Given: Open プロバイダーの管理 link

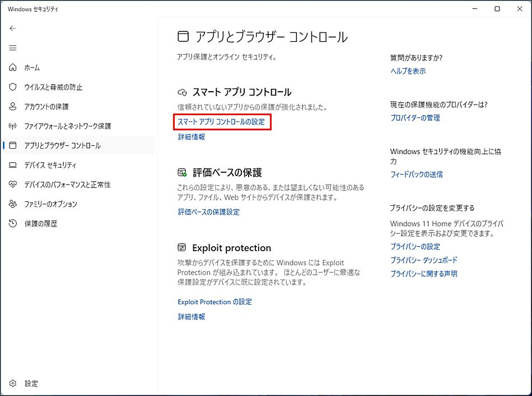Looking at the screenshot, I should click(x=416, y=118).
